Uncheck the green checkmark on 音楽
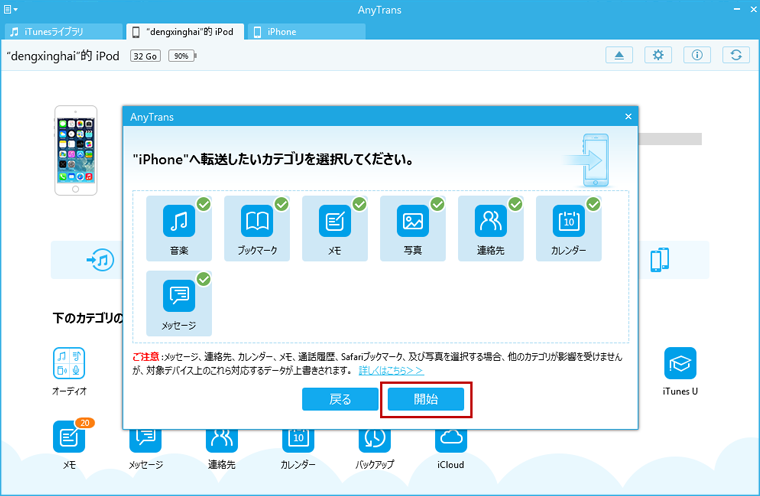760x496 pixels. [204, 204]
